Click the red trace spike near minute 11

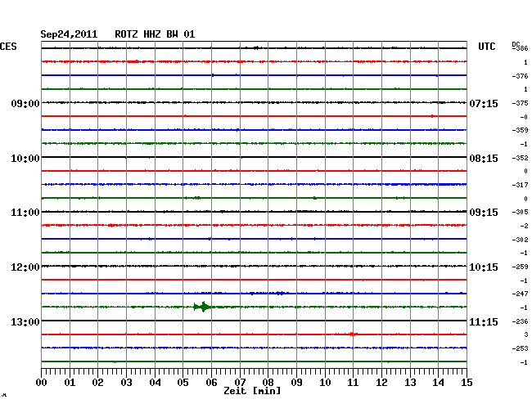(353, 334)
